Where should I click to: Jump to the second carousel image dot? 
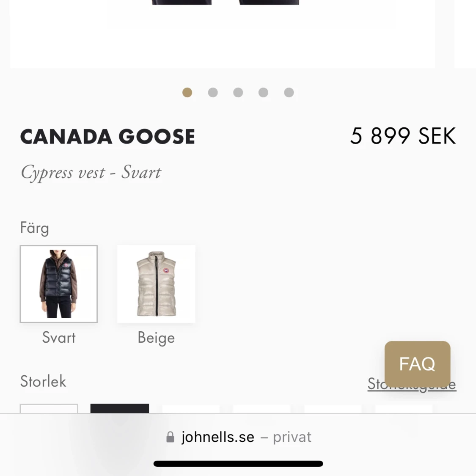[213, 92]
